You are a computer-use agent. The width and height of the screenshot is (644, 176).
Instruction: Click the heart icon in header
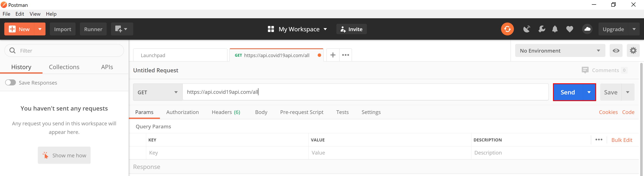pyautogui.click(x=570, y=29)
